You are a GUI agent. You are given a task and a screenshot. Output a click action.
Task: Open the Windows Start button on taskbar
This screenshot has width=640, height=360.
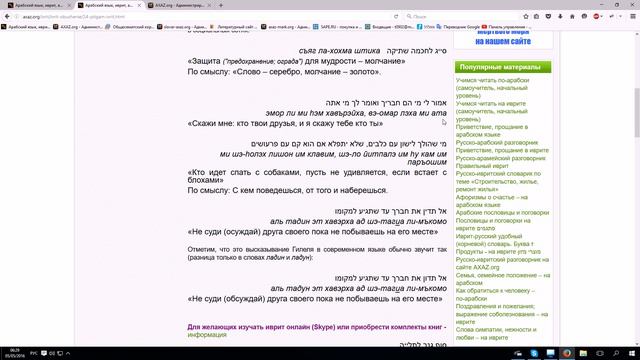pos(632,353)
